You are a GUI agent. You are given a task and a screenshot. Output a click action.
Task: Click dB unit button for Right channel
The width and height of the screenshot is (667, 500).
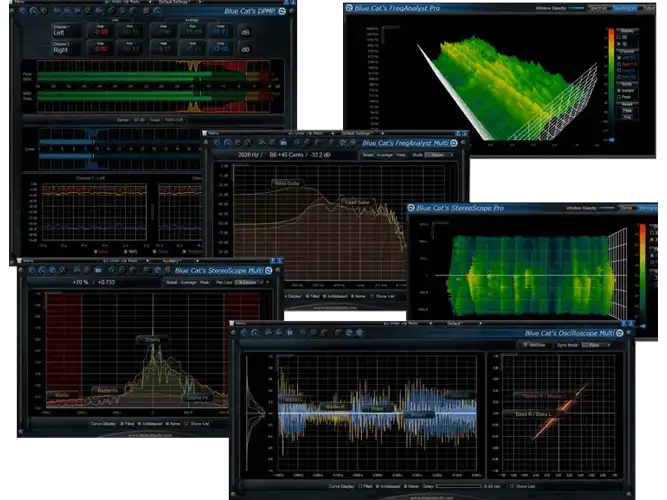point(245,49)
